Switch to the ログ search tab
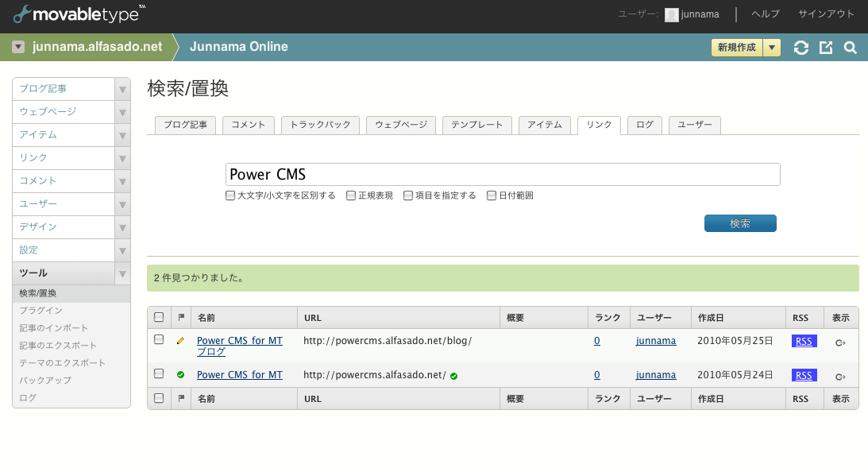 [645, 126]
